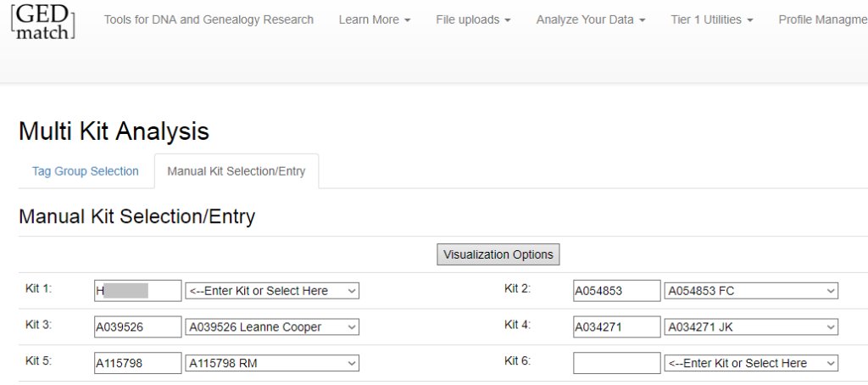The height and width of the screenshot is (385, 868).
Task: Open the File uploads menu
Action: coord(473,20)
